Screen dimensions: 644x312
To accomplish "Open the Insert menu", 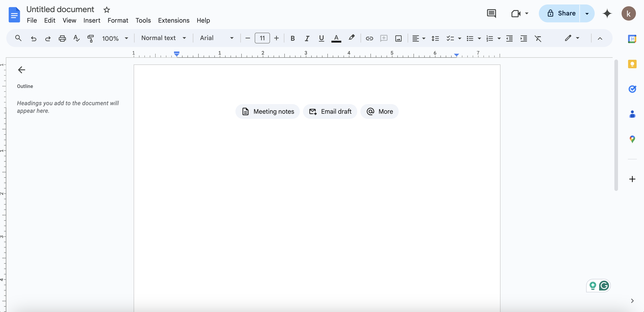I will pos(91,20).
